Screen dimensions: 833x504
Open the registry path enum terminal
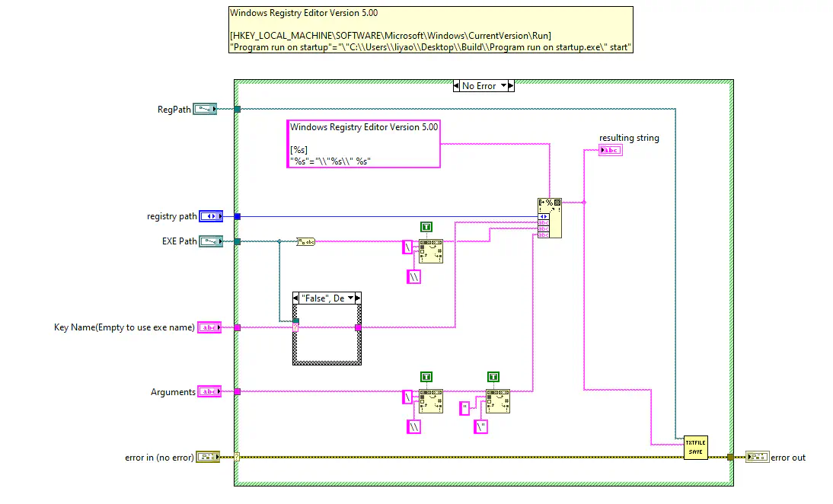tap(211, 216)
